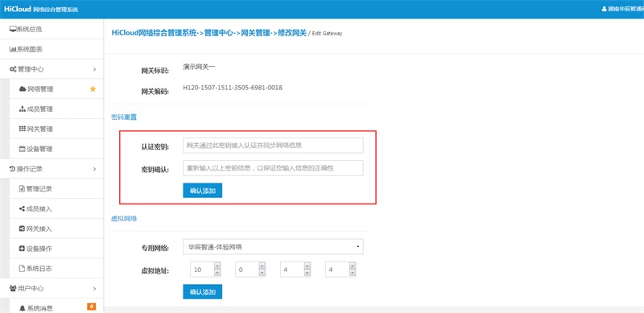This screenshot has width=644, height=313.
Task: Decrease first virtual address octet 10
Action: pos(217,273)
